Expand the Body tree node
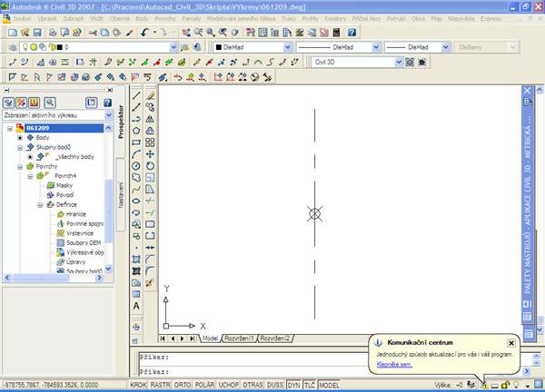 pos(20,138)
